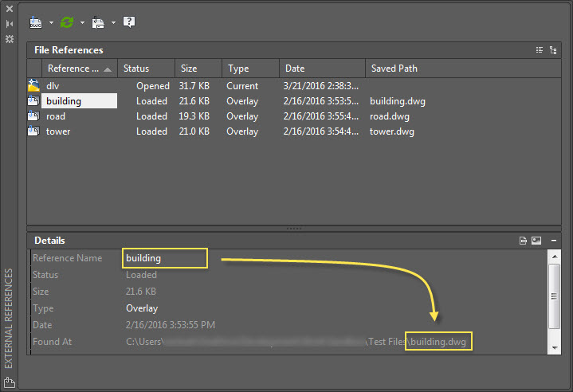Click the green Refresh icon

67,22
